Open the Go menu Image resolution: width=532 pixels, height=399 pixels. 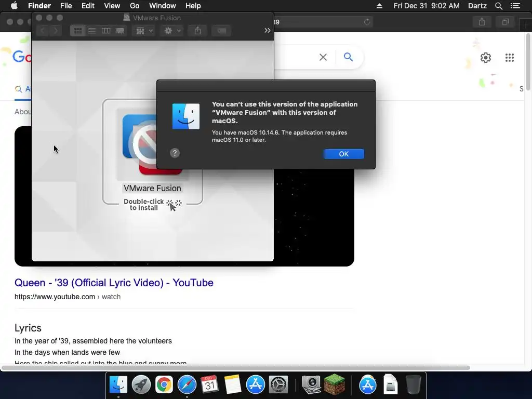coord(135,6)
